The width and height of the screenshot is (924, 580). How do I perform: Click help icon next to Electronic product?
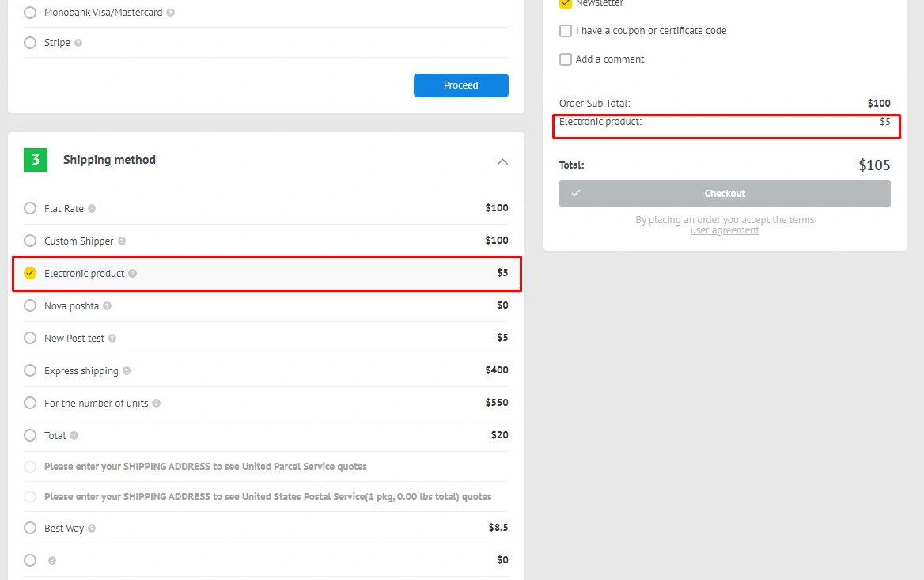[x=132, y=274]
